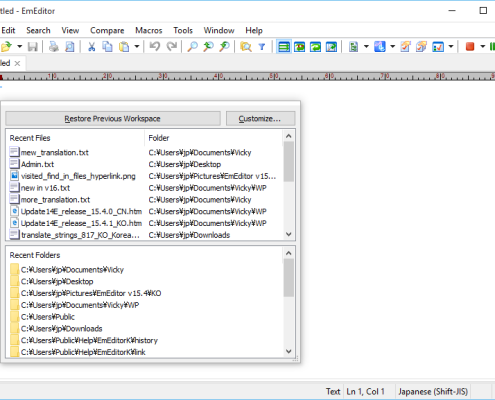Click Recent Files list scroll down arrow
The height and width of the screenshot is (400, 495).
coord(289,234)
